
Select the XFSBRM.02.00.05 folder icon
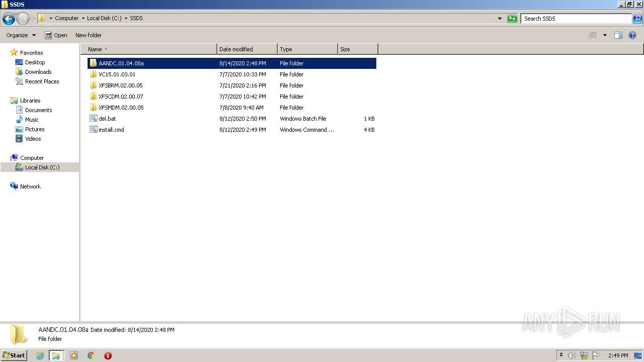tap(93, 85)
